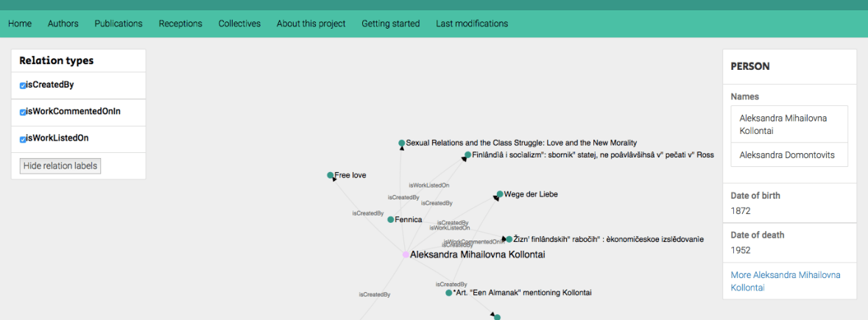The width and height of the screenshot is (868, 320).
Task: Click the pink Aleksandra Mihailovna Kollontai node
Action: (406, 255)
